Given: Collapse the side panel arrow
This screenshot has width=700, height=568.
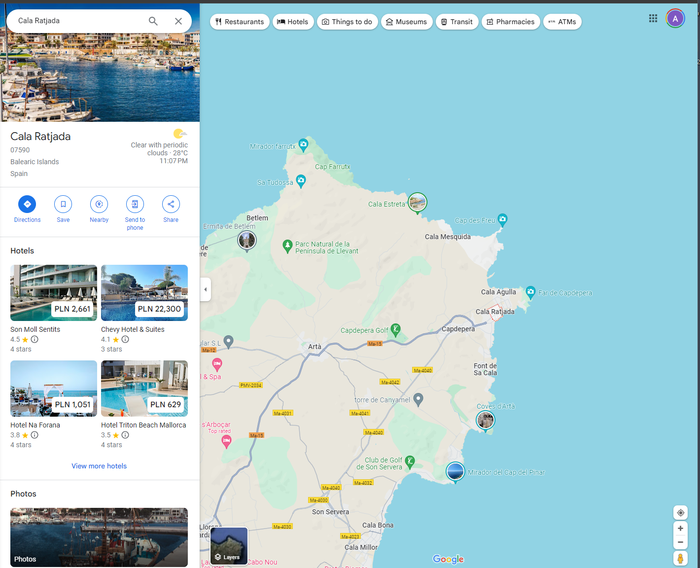Looking at the screenshot, I should (205, 289).
